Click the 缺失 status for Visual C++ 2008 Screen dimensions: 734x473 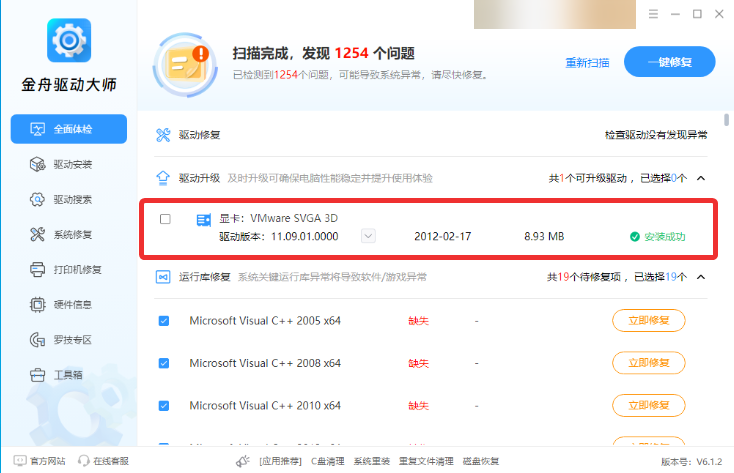pyautogui.click(x=418, y=363)
